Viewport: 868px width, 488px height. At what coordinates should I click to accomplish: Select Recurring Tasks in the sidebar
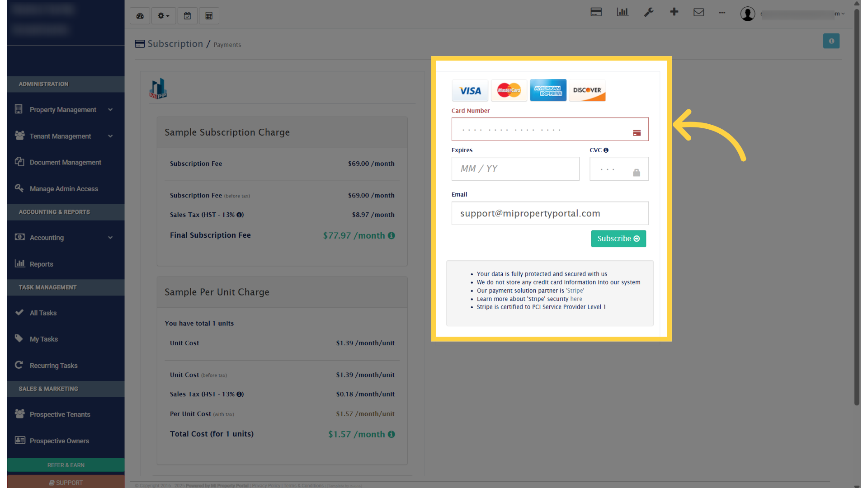53,366
